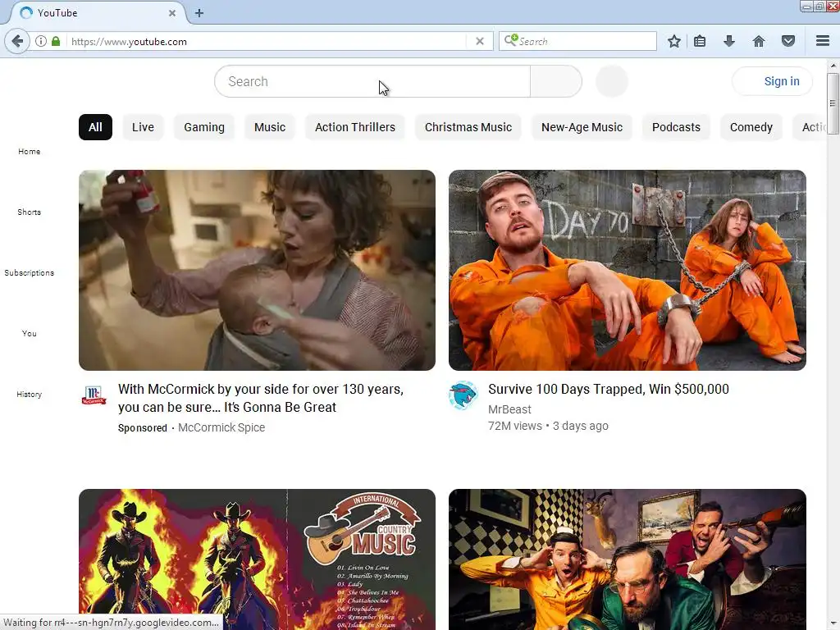Show bookmarks list icon in toolbar
Screen dimensions: 840x630
[x=700, y=41]
